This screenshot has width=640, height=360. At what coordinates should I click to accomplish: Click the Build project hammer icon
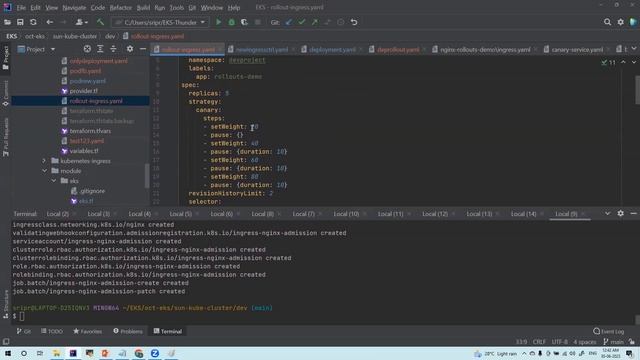(x=100, y=22)
